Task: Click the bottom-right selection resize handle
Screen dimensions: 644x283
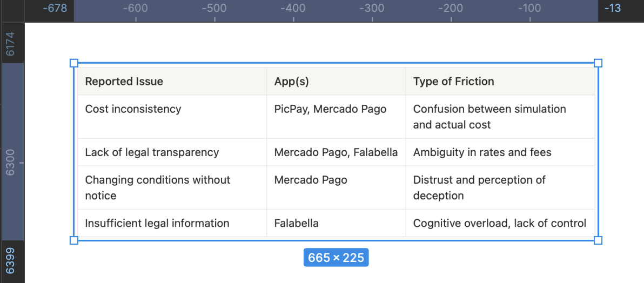Action: [x=598, y=240]
